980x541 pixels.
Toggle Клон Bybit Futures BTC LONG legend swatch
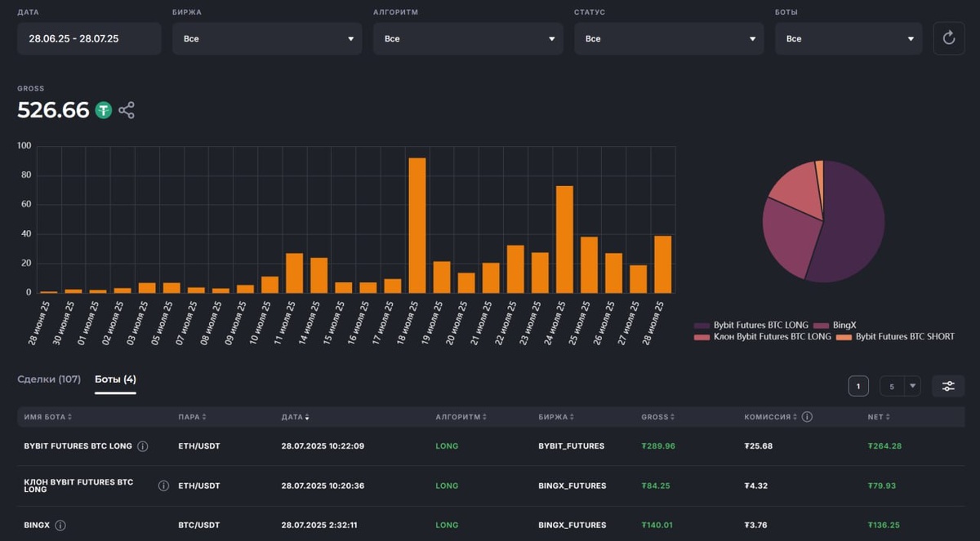click(x=702, y=337)
